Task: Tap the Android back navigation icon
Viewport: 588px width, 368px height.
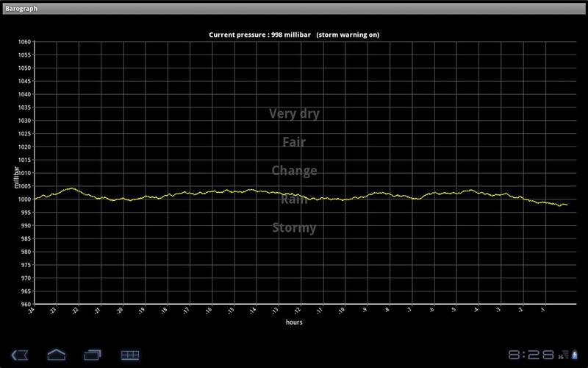Action: click(20, 355)
